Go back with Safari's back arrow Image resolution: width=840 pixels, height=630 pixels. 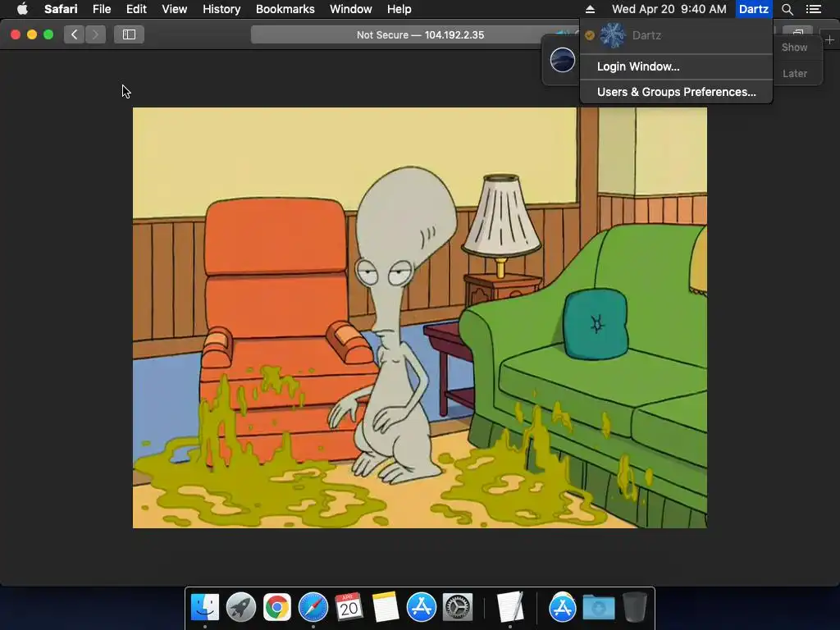(x=74, y=34)
